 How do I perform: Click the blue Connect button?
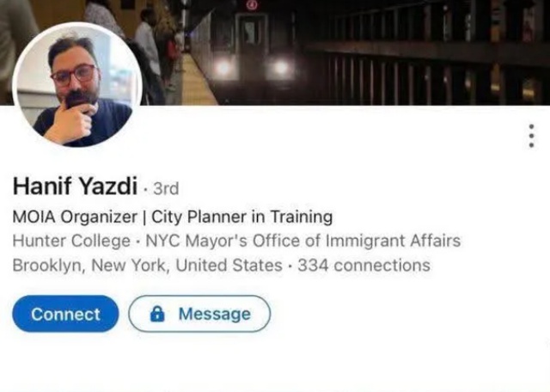(x=65, y=314)
